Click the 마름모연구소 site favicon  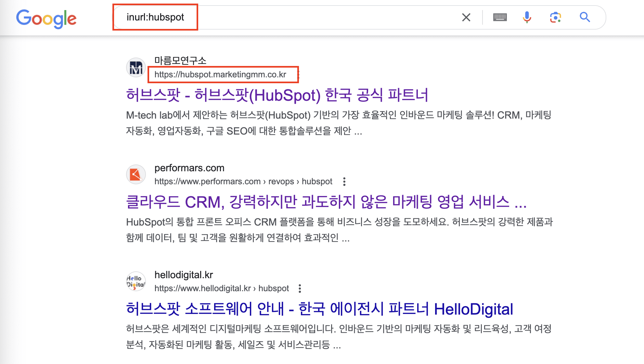coord(136,68)
